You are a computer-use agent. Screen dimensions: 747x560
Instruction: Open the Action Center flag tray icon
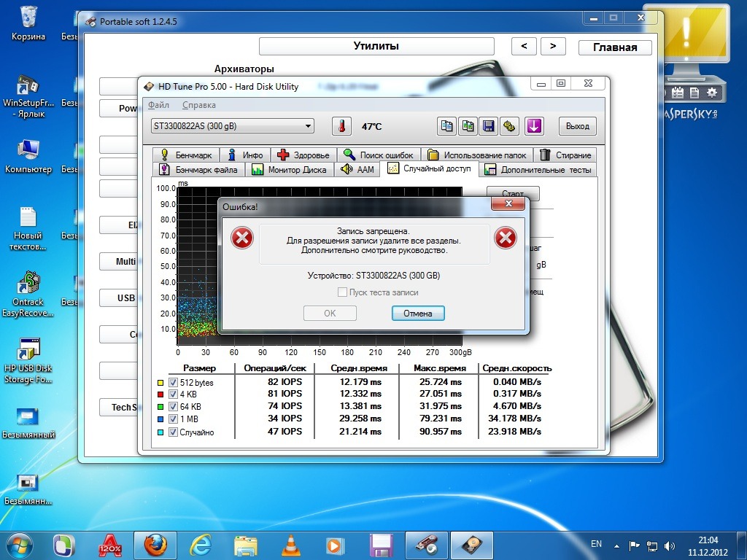634,545
